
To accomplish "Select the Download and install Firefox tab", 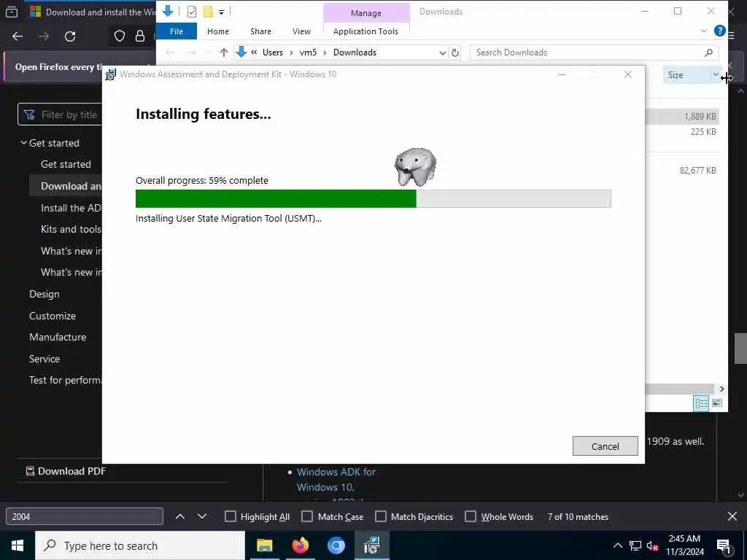I will pos(91,12).
